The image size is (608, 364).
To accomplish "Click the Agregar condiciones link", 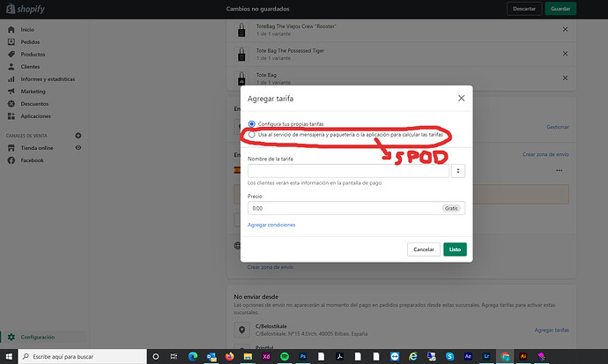I will point(271,225).
